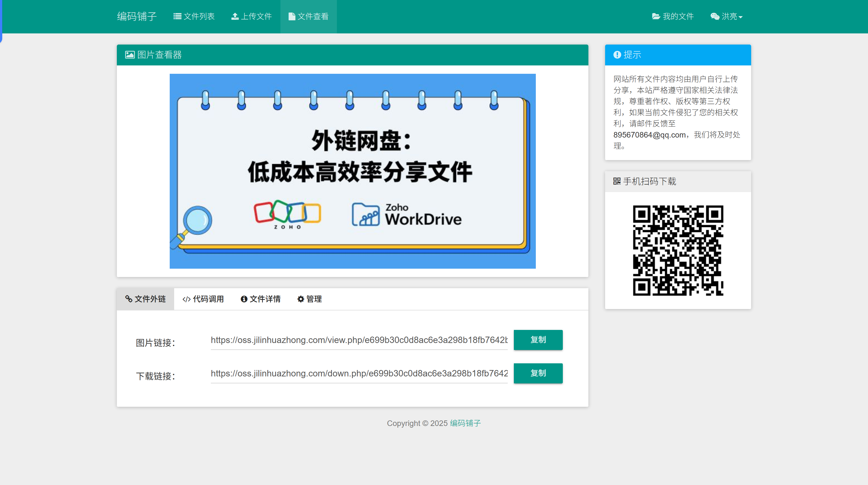Image resolution: width=868 pixels, height=485 pixels.
Task: Switch to the 文件详情 tab
Action: (260, 299)
